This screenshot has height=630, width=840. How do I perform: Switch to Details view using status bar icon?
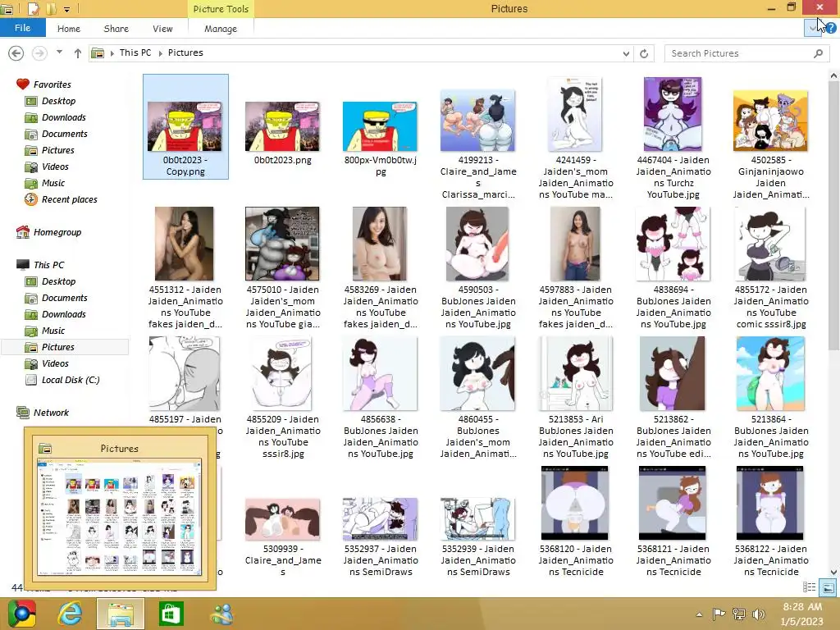pyautogui.click(x=809, y=587)
